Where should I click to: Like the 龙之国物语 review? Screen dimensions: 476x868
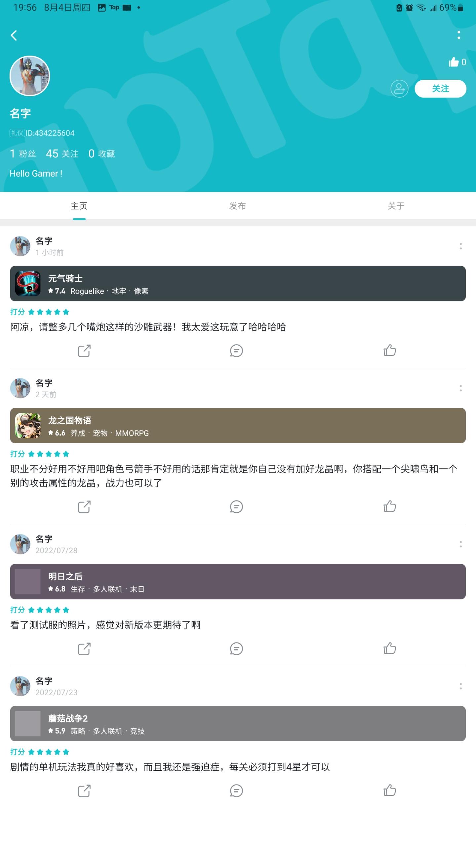point(389,506)
